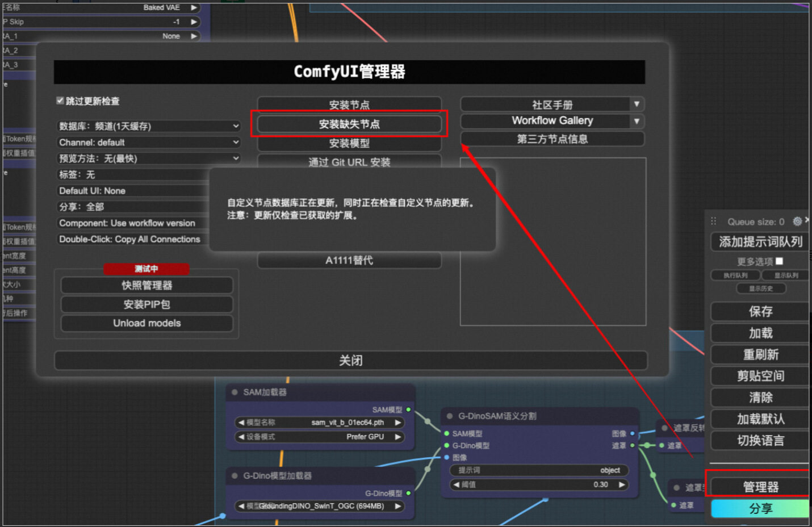
Task: Open the 快照管理器 button
Action: (x=147, y=285)
